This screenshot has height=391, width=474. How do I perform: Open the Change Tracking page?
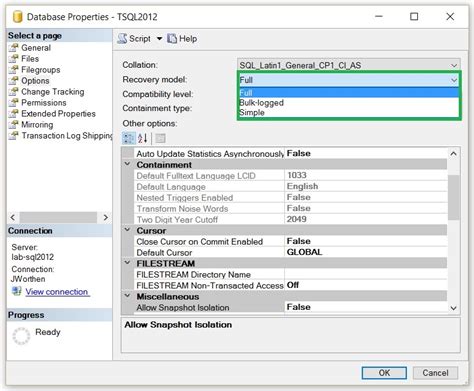click(53, 92)
